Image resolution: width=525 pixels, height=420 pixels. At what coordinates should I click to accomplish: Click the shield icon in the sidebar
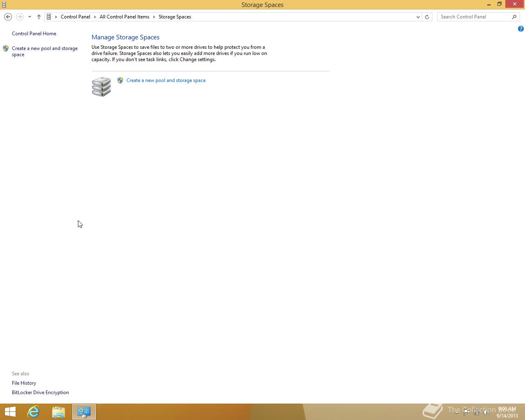pyautogui.click(x=6, y=48)
